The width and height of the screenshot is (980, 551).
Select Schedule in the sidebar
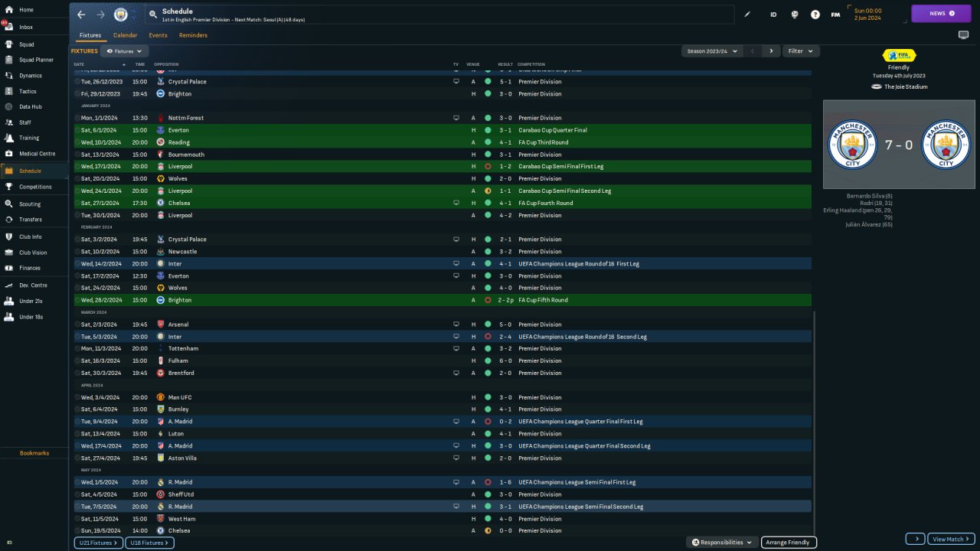34,171
